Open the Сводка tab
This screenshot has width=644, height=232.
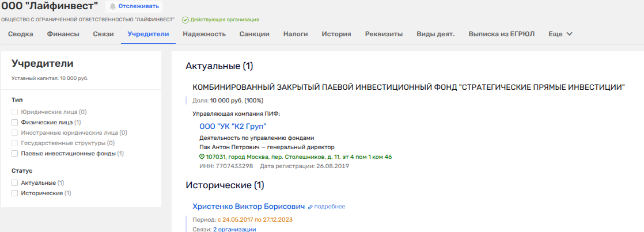(x=20, y=34)
